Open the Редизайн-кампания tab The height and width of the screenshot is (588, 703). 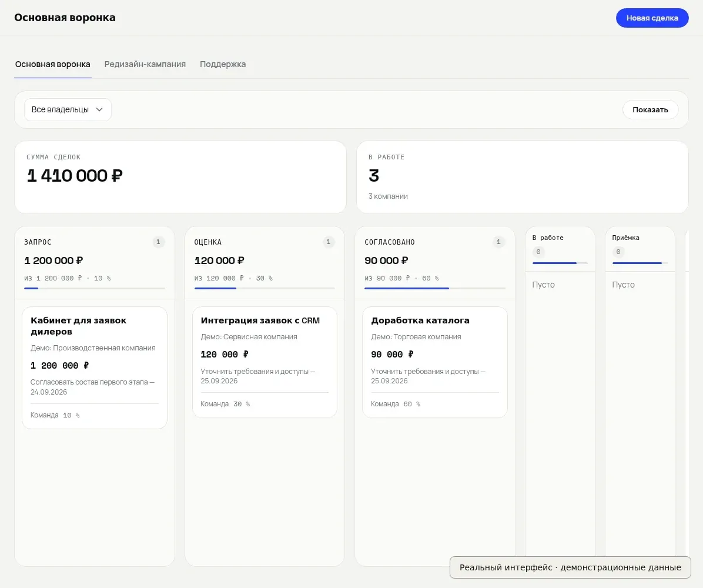(x=145, y=64)
